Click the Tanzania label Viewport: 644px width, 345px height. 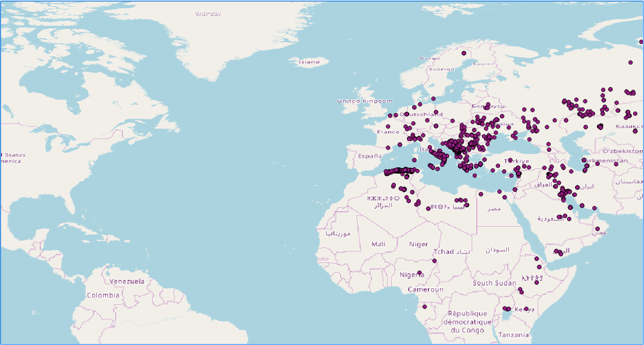[513, 335]
